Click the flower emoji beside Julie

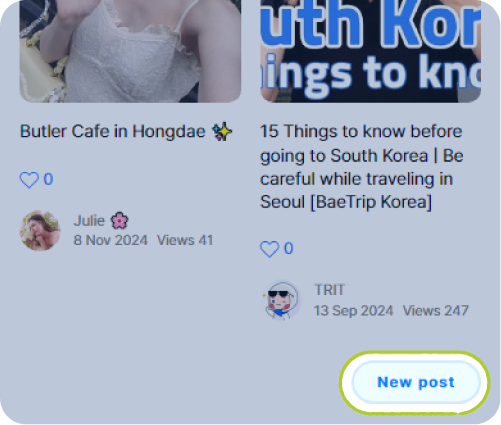point(119,221)
